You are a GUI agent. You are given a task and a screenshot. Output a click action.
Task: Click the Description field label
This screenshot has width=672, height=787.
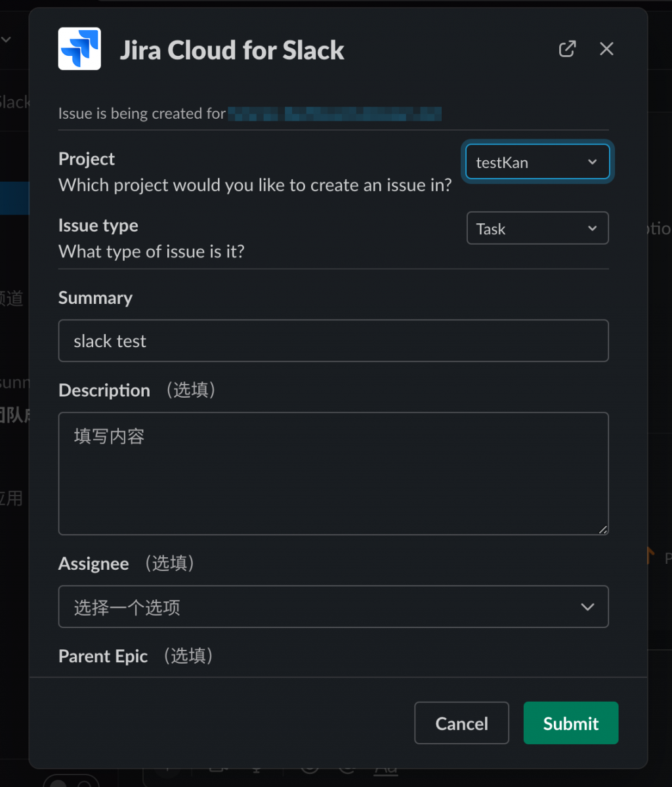point(104,390)
